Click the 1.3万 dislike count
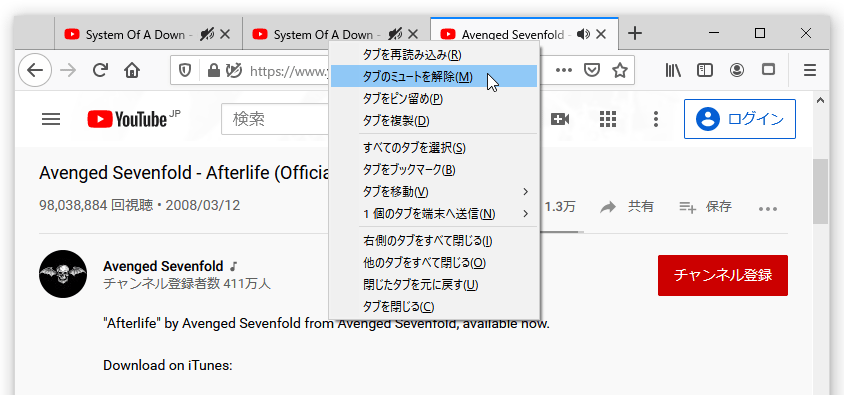Screen dimensions: 844x395 560,207
